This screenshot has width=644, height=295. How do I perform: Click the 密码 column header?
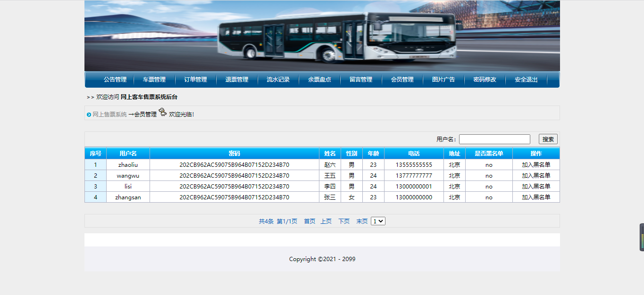pyautogui.click(x=234, y=154)
